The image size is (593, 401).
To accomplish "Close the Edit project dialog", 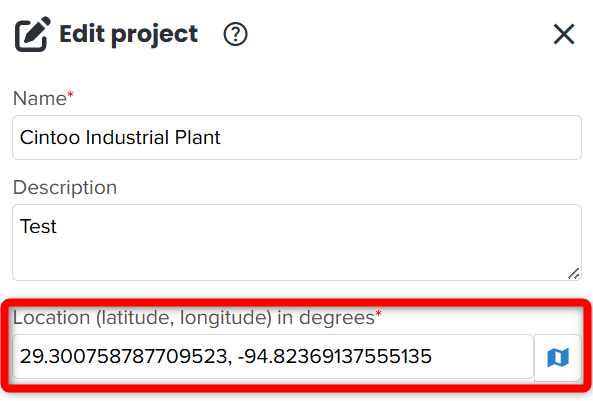I will coord(564,34).
